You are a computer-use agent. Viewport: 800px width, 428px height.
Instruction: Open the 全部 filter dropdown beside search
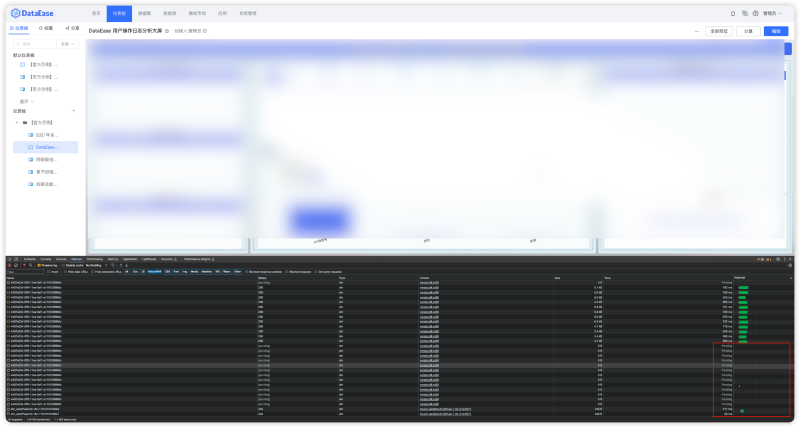click(67, 44)
